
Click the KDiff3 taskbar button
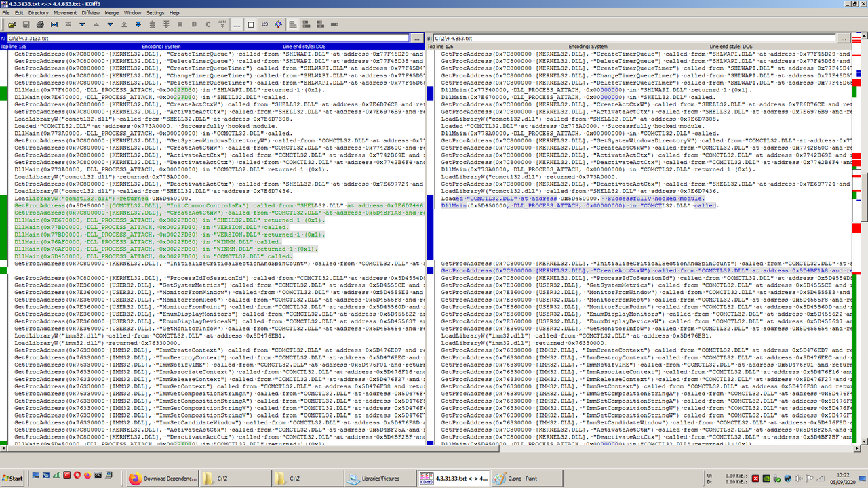tap(452, 479)
